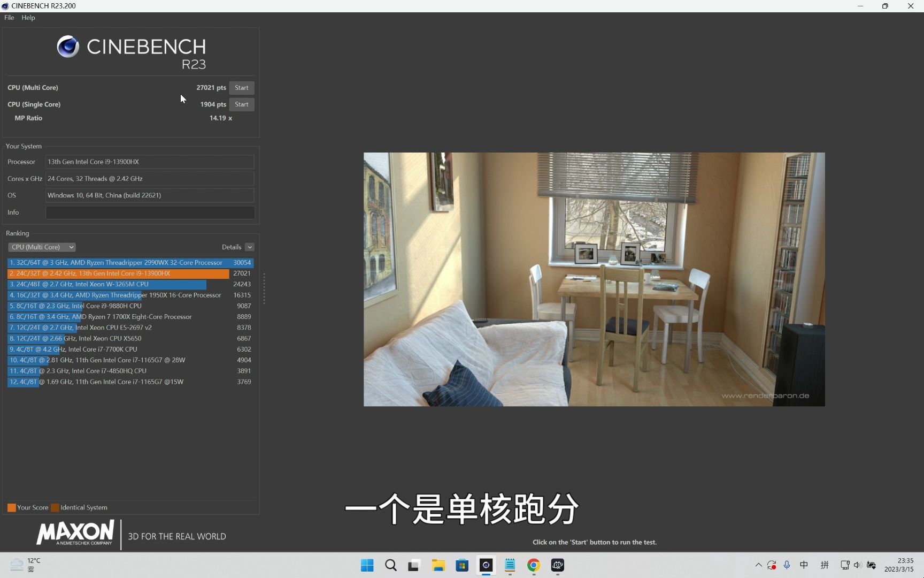Select ranking row 7 Xeon E5-2697 v2
This screenshot has width=924, height=578.
[130, 328]
